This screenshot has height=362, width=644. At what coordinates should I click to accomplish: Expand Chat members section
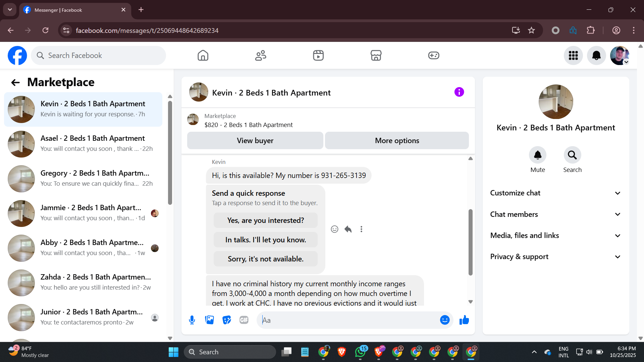(555, 214)
